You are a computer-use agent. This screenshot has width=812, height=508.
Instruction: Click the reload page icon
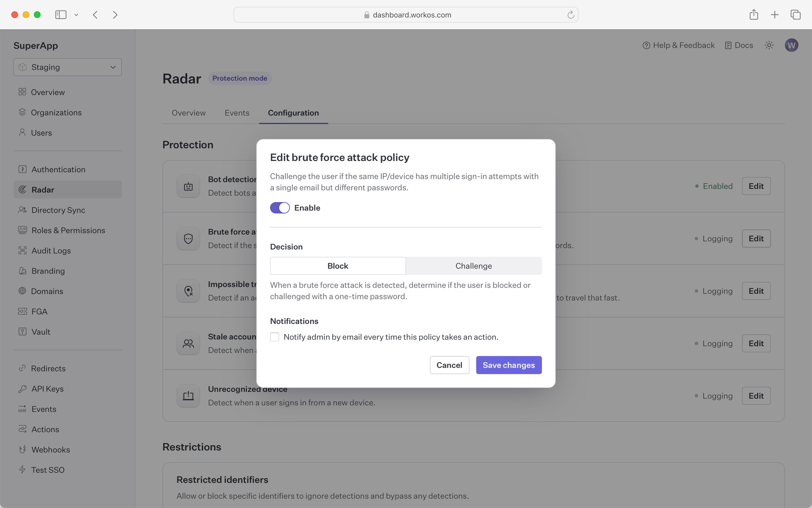point(570,15)
